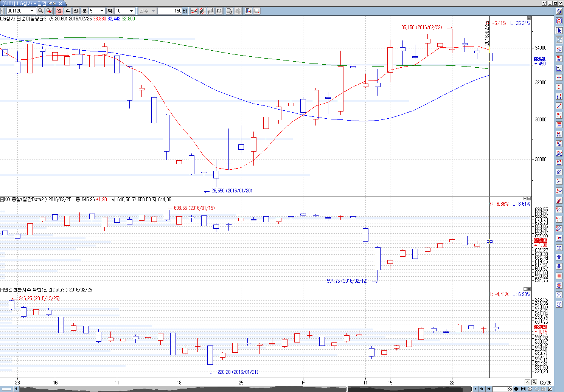Select the trend line drawing tool
Image resolution: width=564 pixels, height=392 pixels.
[559, 106]
